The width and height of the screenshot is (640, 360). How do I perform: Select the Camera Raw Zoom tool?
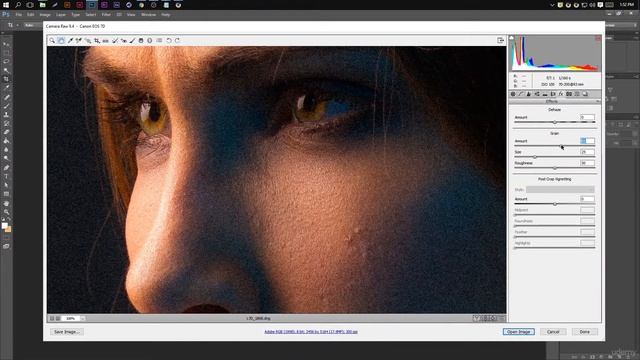tap(52, 40)
